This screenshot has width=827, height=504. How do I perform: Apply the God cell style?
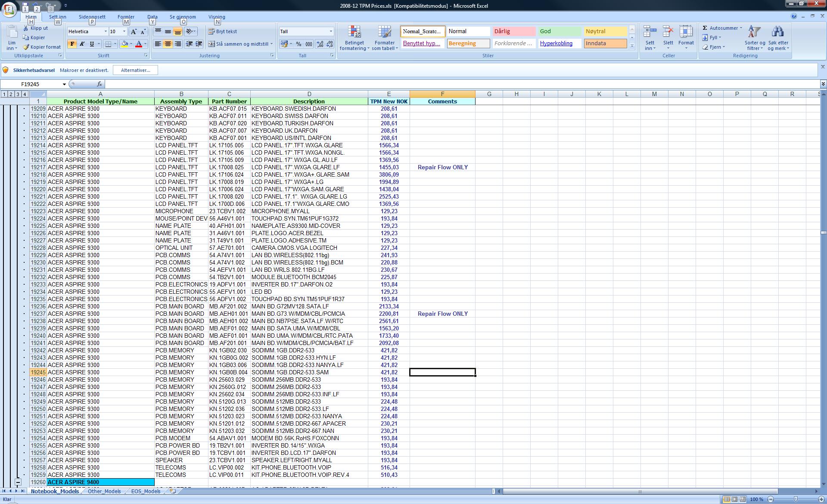pyautogui.click(x=559, y=31)
